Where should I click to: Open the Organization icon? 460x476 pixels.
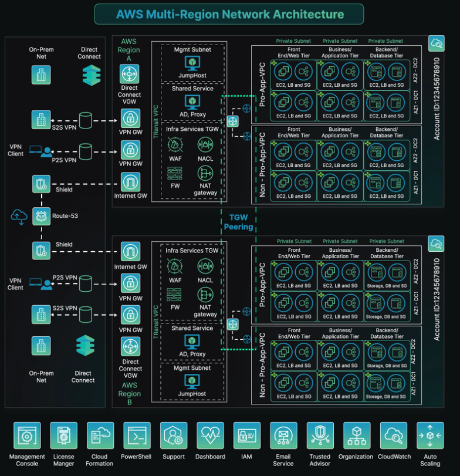[x=356, y=436]
